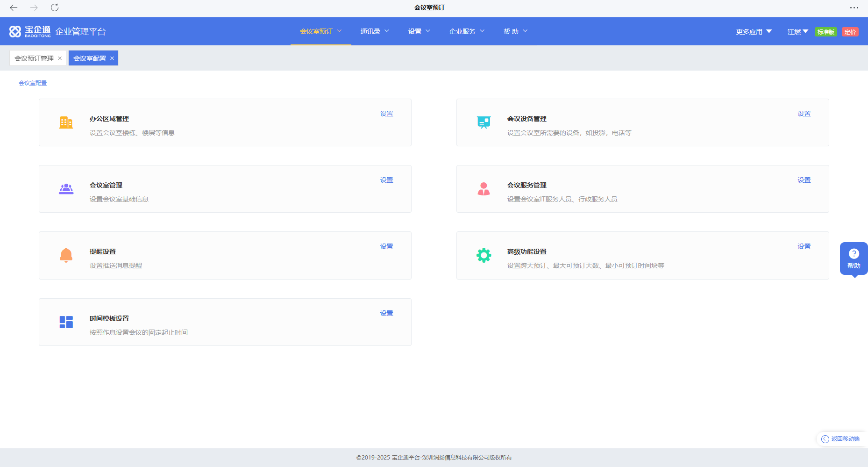The width and height of the screenshot is (868, 467).
Task: Open the 更多应用 dropdown
Action: pyautogui.click(x=754, y=32)
